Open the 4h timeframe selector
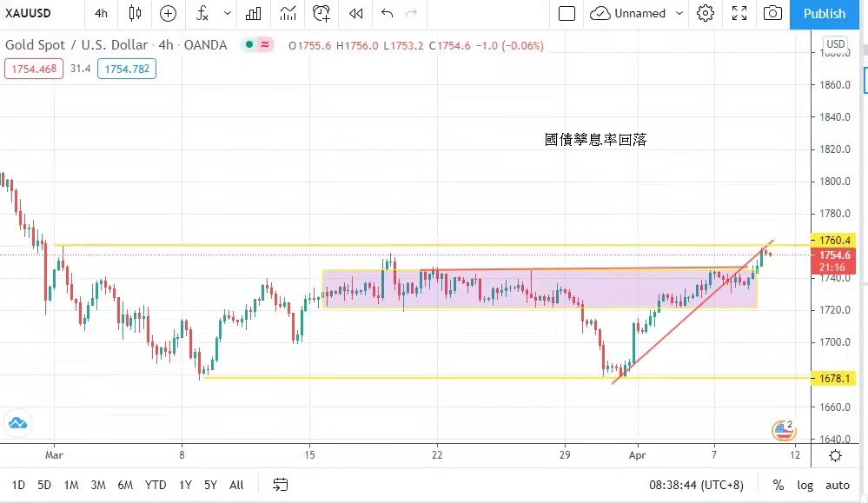The image size is (868, 503). coord(102,13)
